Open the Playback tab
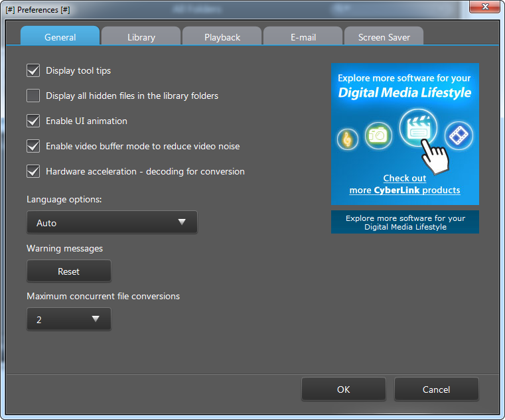The width and height of the screenshot is (505, 420). 222,36
